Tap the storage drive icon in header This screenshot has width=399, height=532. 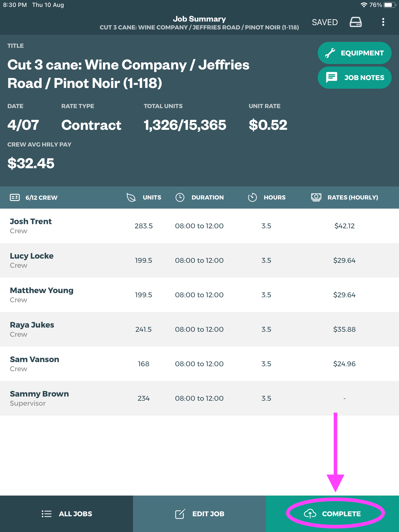pyautogui.click(x=355, y=22)
